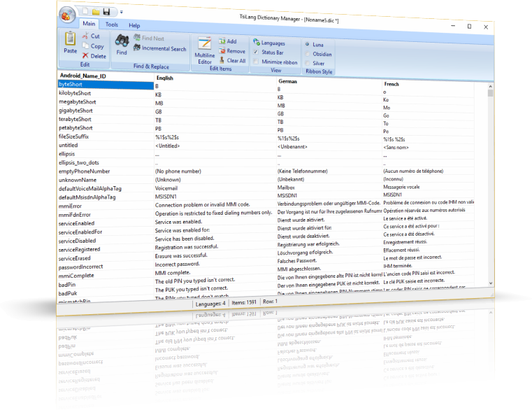The height and width of the screenshot is (410, 532).
Task: Click the 'Languages: 4' status bar entry
Action: click(x=210, y=304)
